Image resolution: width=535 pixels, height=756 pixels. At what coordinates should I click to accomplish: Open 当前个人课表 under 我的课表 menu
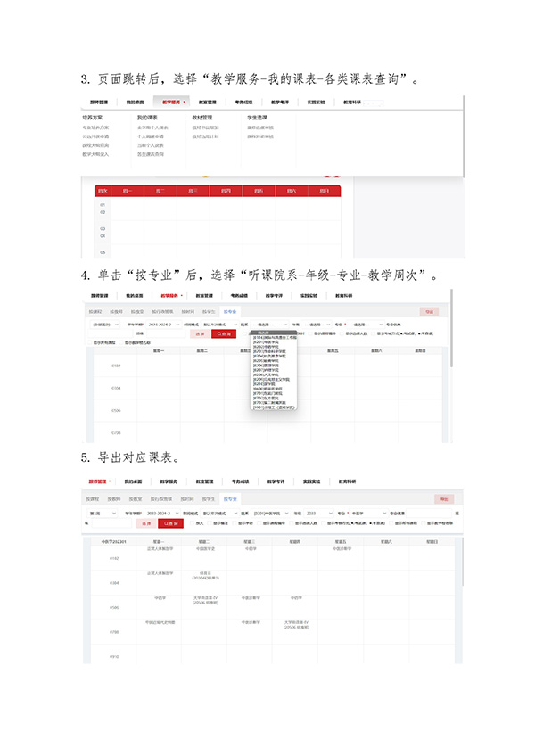[151, 145]
